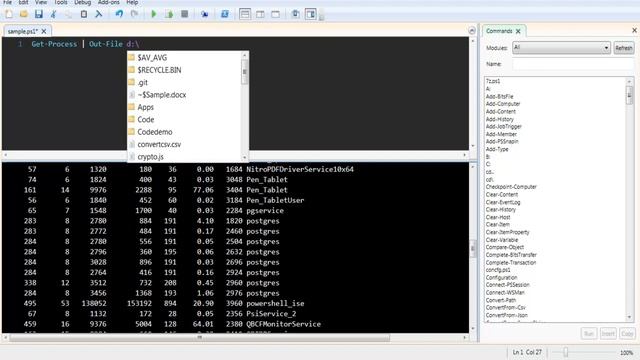Image resolution: width=640 pixels, height=360 pixels.
Task: Toggle the Show Command Add-on icon
Action: point(311,14)
